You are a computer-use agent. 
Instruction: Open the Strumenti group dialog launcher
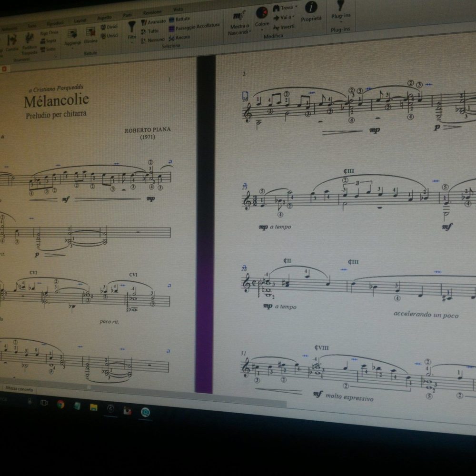tap(56, 57)
